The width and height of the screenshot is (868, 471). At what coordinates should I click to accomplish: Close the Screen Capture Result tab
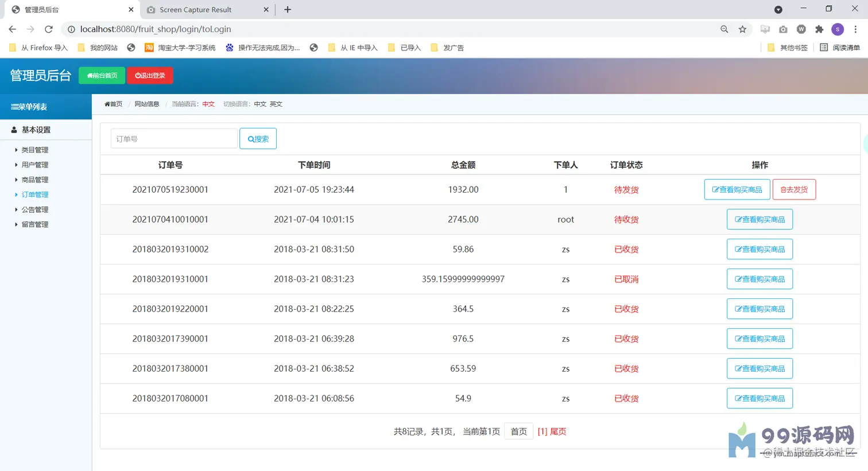266,10
